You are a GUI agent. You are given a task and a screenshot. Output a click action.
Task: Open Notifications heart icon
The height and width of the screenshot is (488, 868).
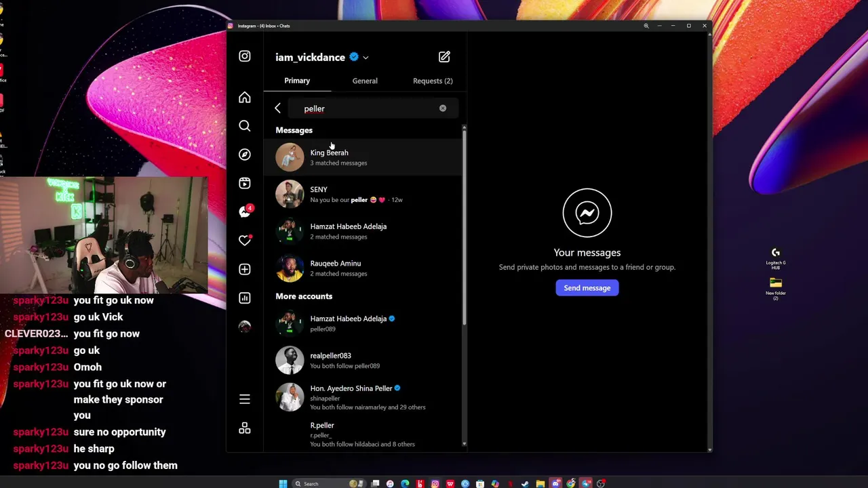(x=245, y=241)
